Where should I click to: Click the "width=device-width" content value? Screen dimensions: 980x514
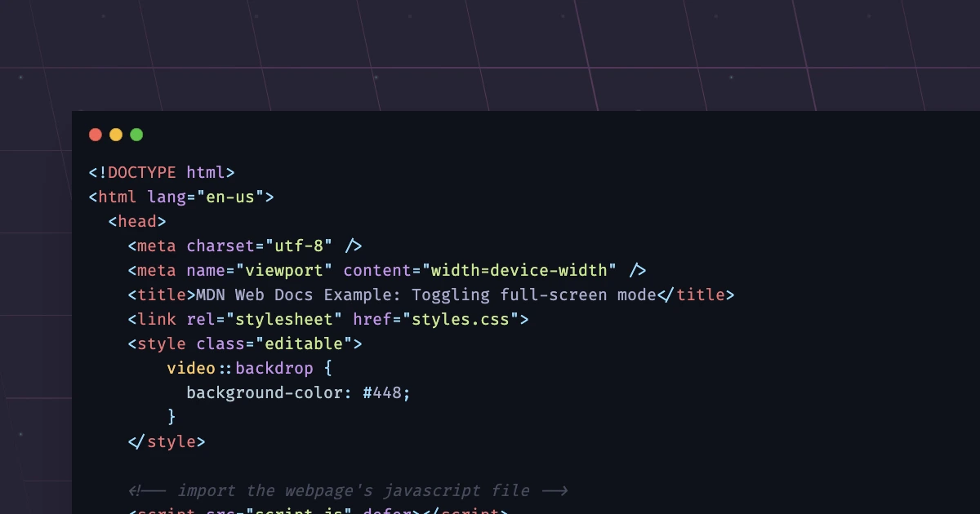point(519,270)
